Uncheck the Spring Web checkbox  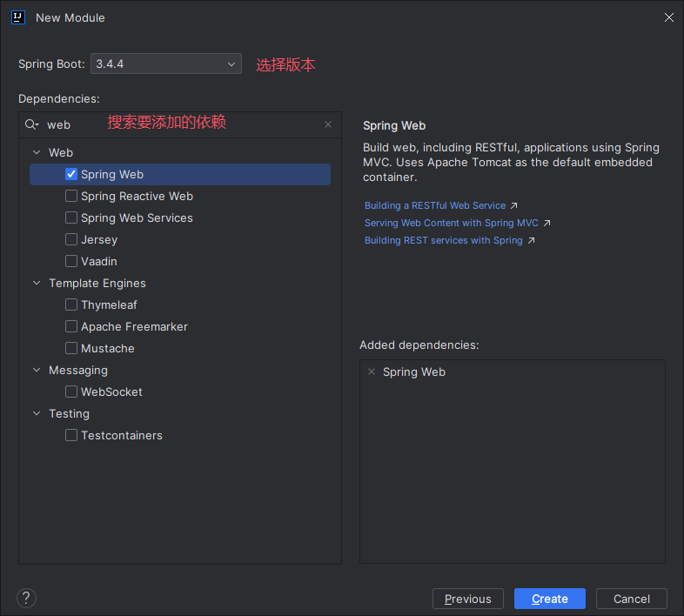pyautogui.click(x=71, y=174)
